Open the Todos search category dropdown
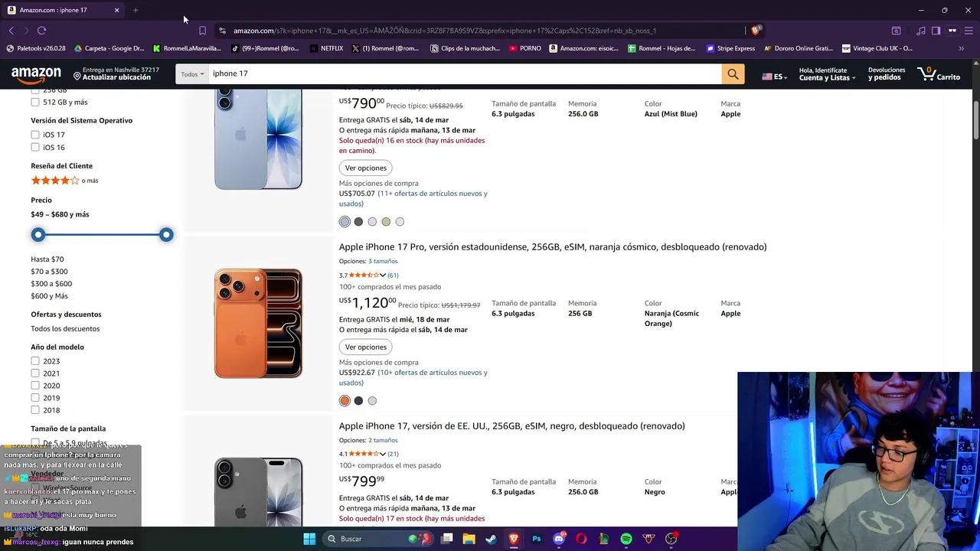Viewport: 980px width, 551px height. click(x=192, y=74)
